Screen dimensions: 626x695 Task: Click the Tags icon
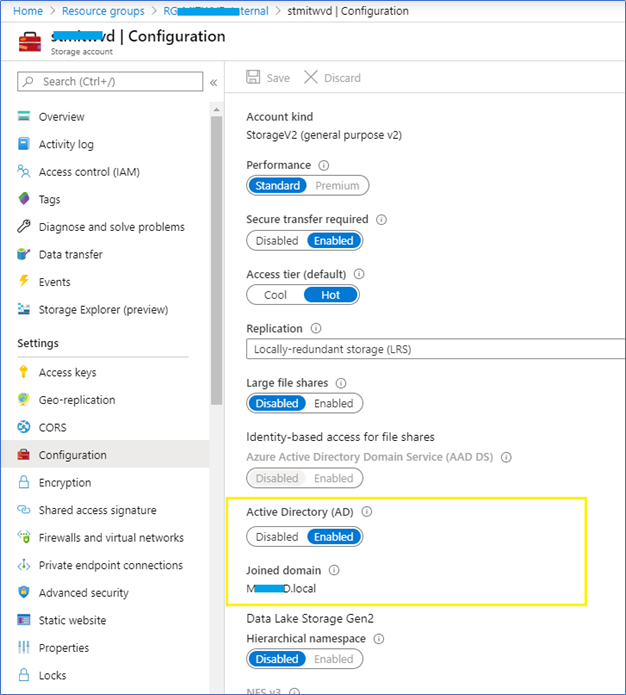[x=24, y=199]
